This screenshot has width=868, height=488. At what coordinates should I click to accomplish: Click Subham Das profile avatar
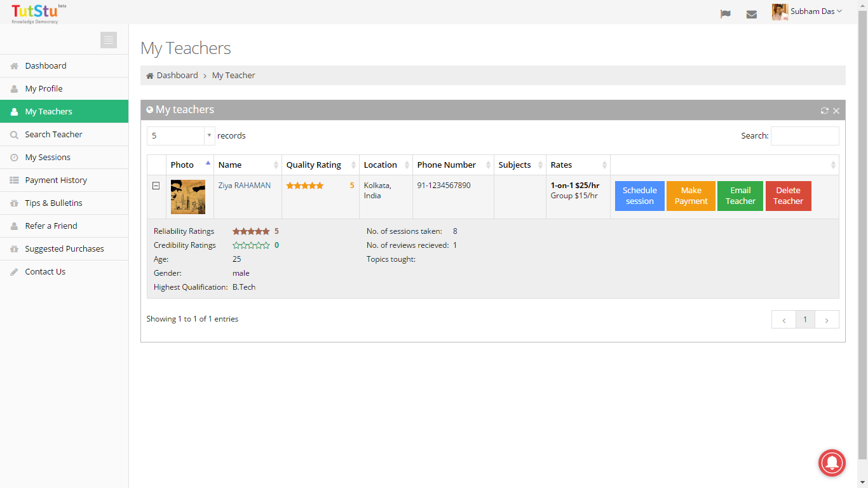pos(780,12)
